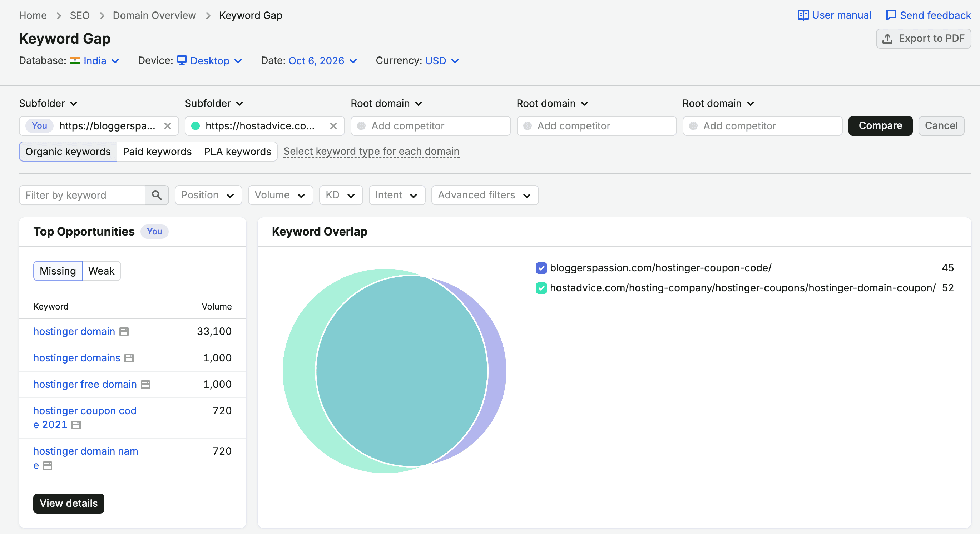Viewport: 980px width, 534px height.
Task: Click the first Add competitor input field
Action: click(x=430, y=126)
